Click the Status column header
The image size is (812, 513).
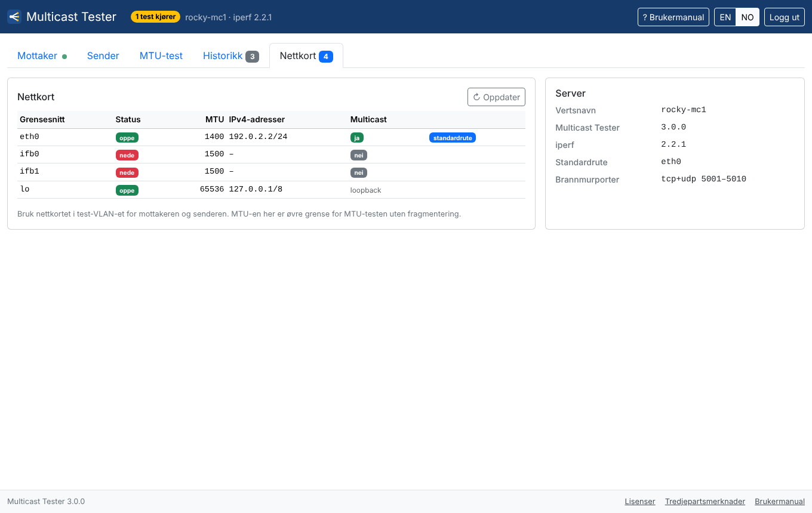(x=128, y=119)
